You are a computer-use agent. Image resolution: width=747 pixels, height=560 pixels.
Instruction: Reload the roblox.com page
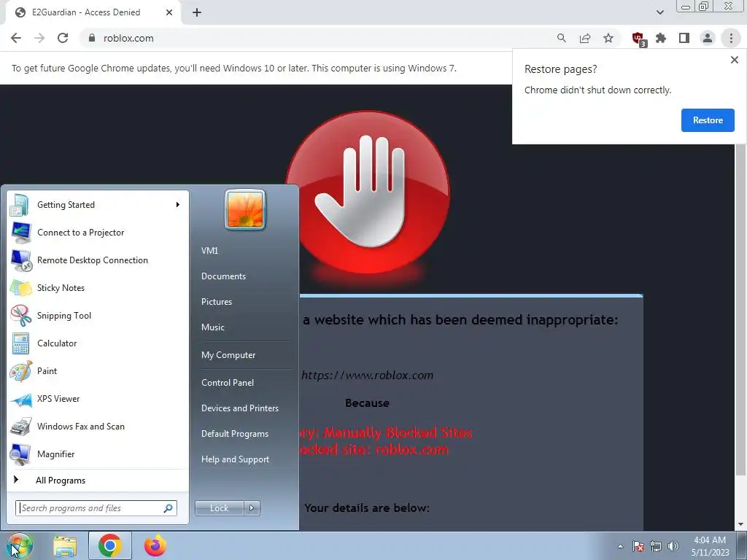[63, 38]
